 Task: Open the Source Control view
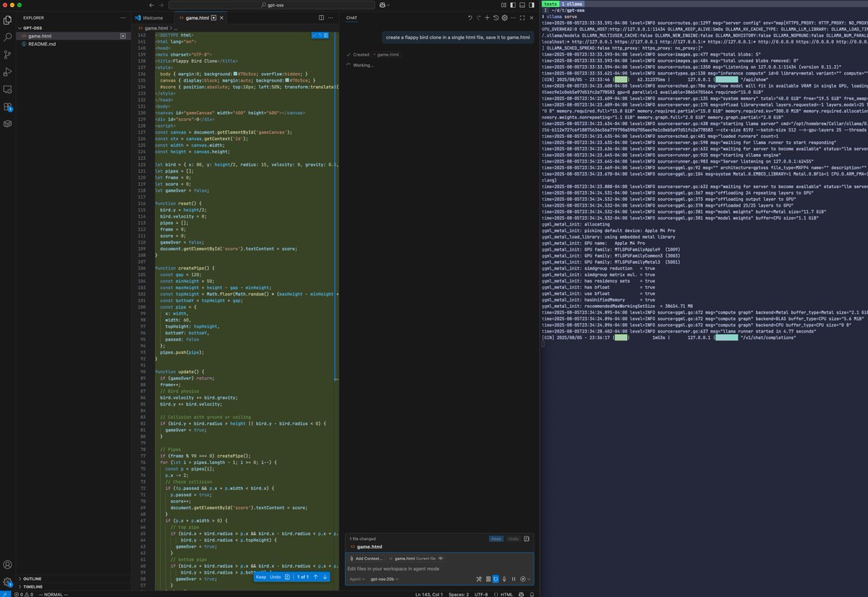8,54
